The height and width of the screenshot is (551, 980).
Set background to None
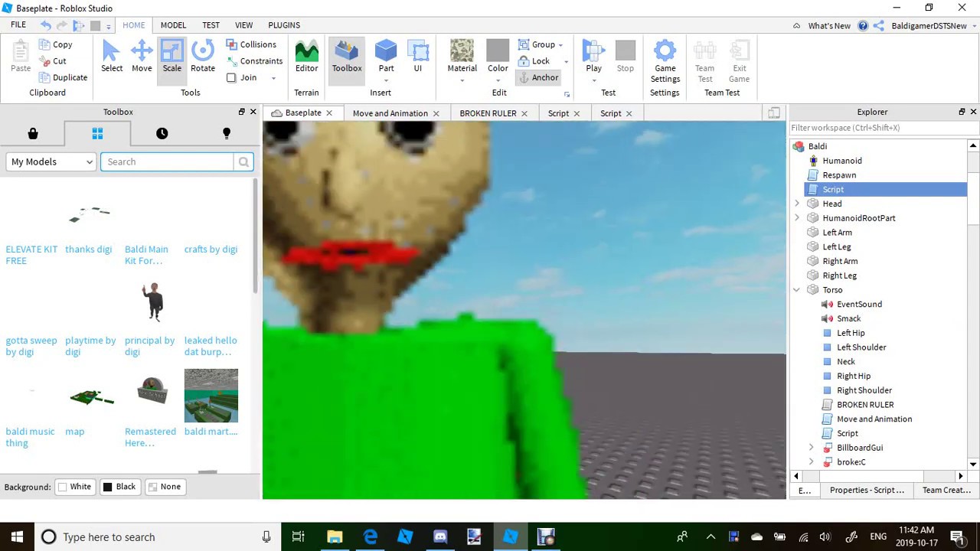coord(164,487)
